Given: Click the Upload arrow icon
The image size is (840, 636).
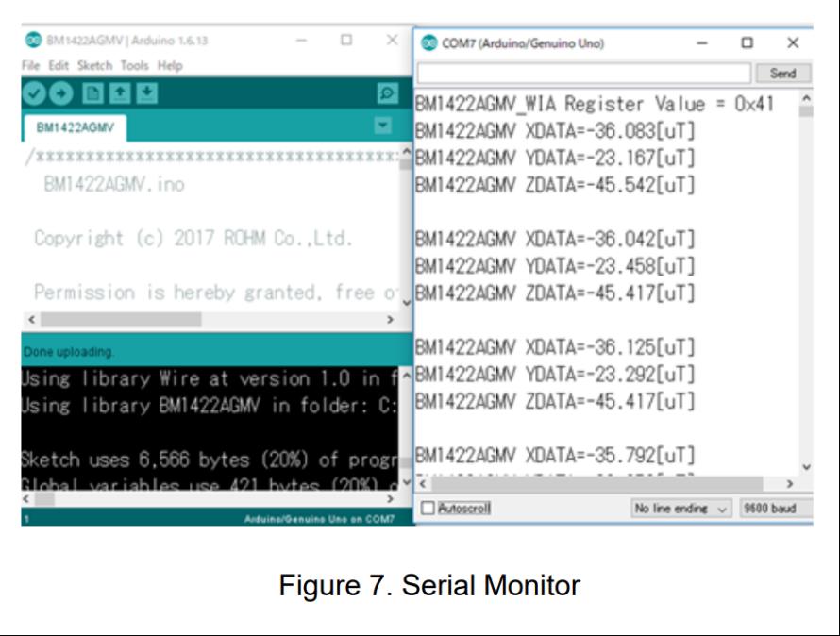Looking at the screenshot, I should point(61,93).
